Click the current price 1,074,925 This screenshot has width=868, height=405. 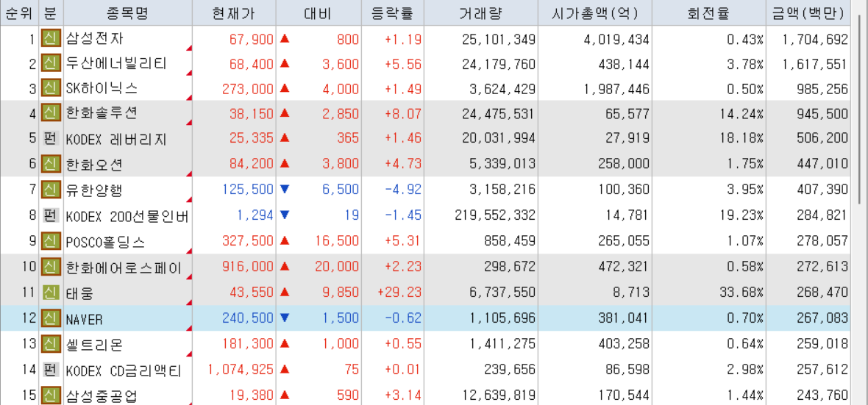click(x=241, y=370)
